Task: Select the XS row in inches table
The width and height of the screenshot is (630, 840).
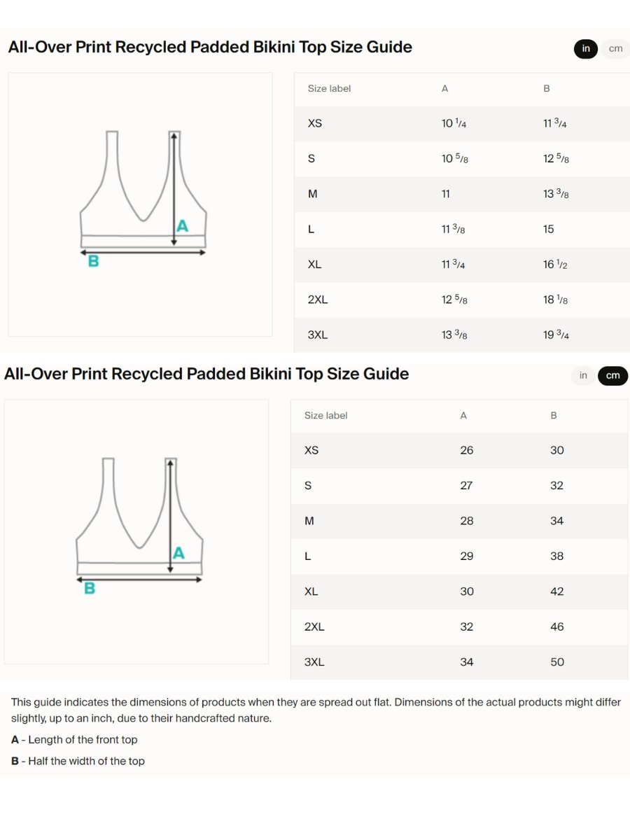Action: click(x=462, y=123)
